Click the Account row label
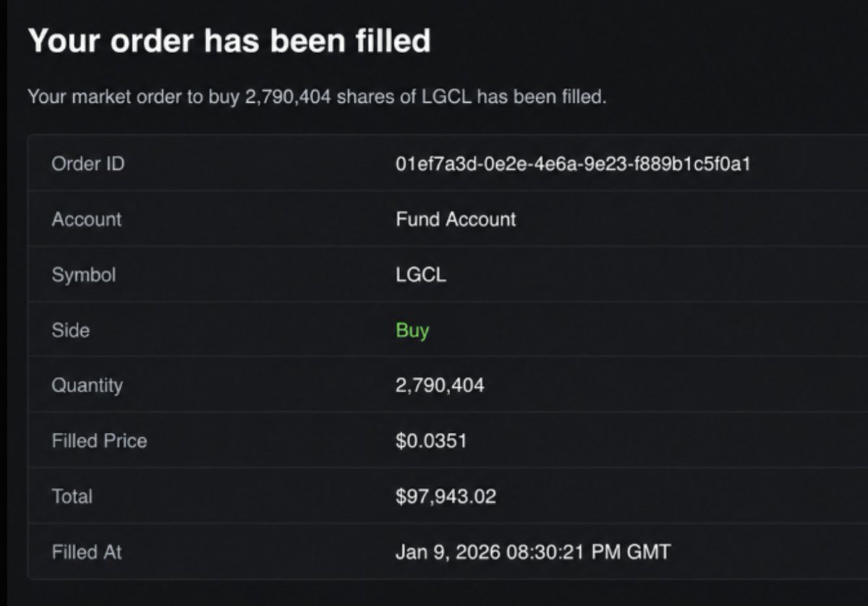This screenshot has height=606, width=868. (87, 219)
